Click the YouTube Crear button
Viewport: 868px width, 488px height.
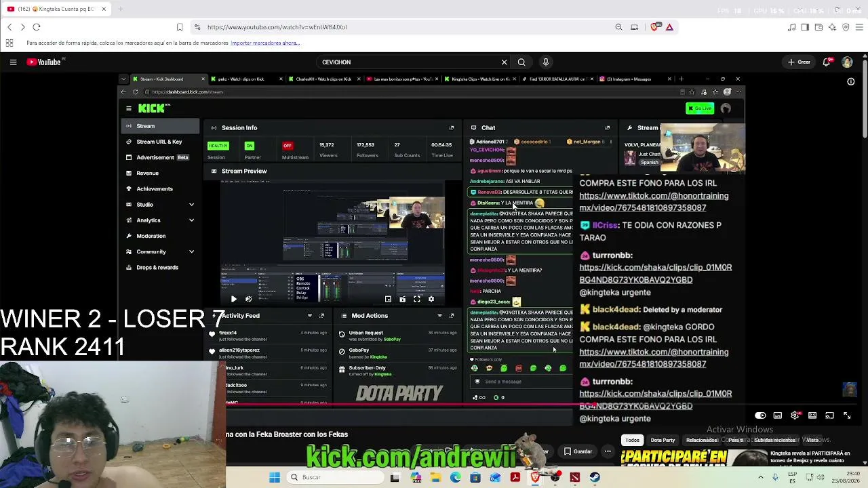pos(799,62)
